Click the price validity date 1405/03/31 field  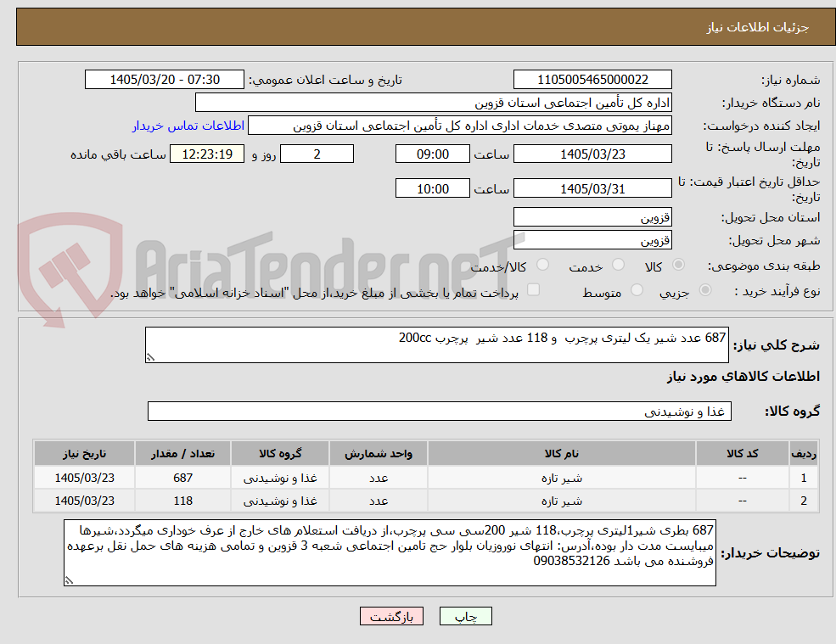tap(592, 188)
